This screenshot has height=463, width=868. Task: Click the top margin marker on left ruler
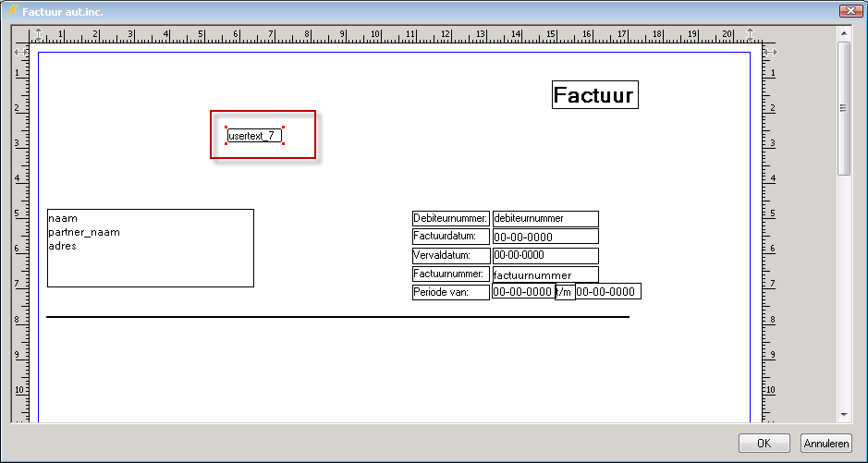[20, 53]
